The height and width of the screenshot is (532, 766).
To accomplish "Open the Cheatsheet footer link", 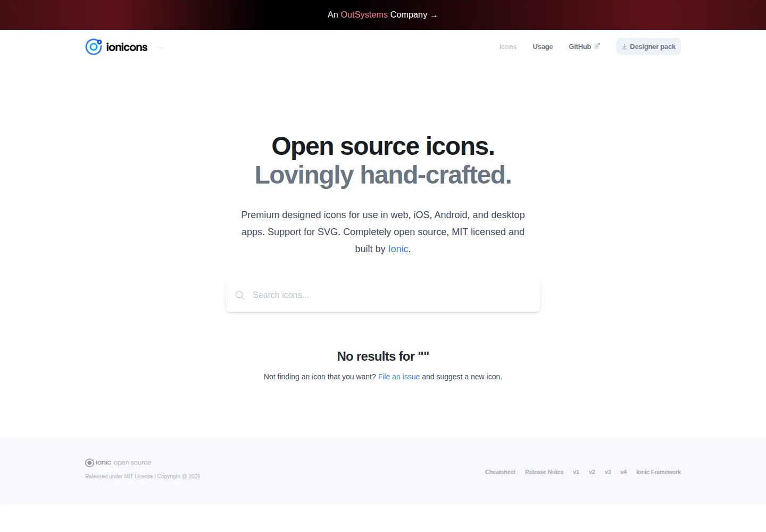I will tap(500, 472).
